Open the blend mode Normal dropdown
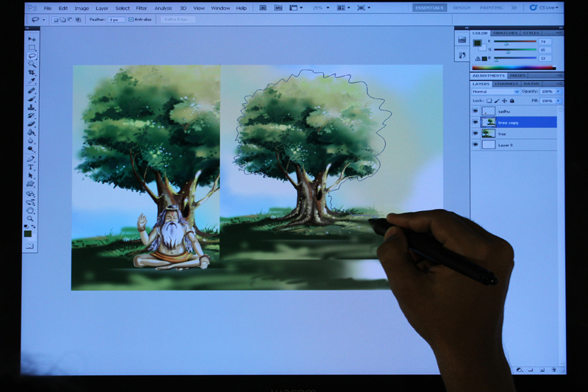 495,91
